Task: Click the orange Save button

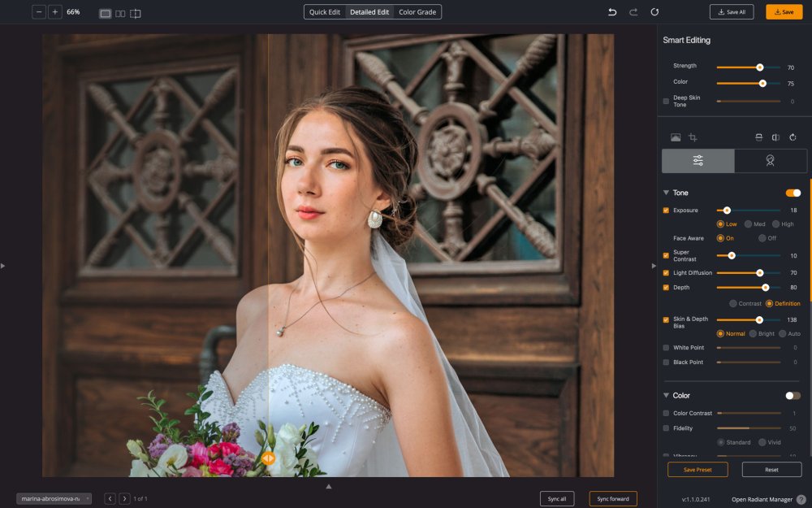Action: tap(784, 12)
